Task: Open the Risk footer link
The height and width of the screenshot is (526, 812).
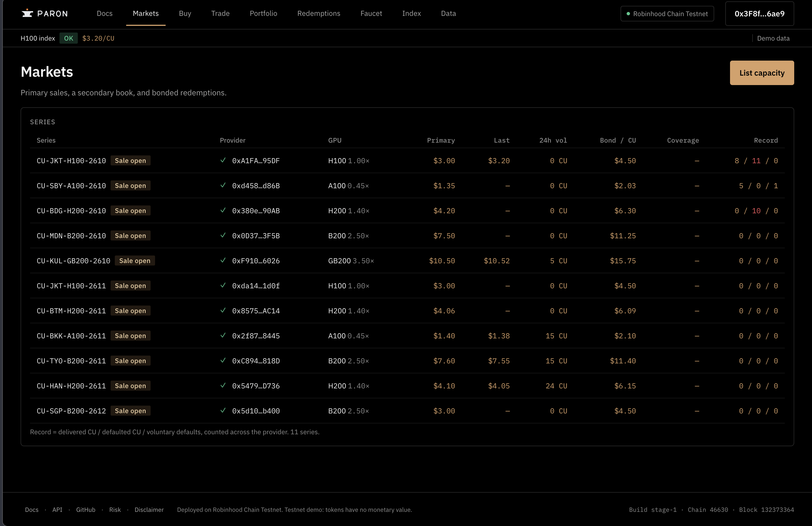Action: 115,510
